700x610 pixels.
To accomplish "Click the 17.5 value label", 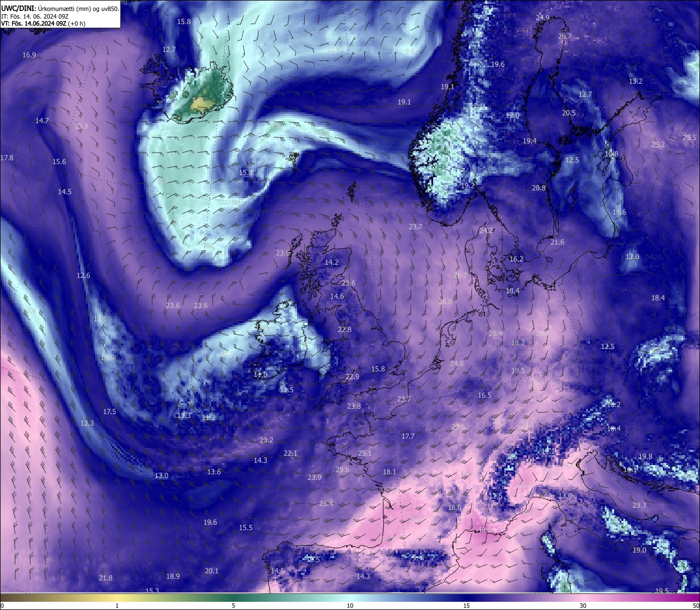I will pyautogui.click(x=109, y=411).
